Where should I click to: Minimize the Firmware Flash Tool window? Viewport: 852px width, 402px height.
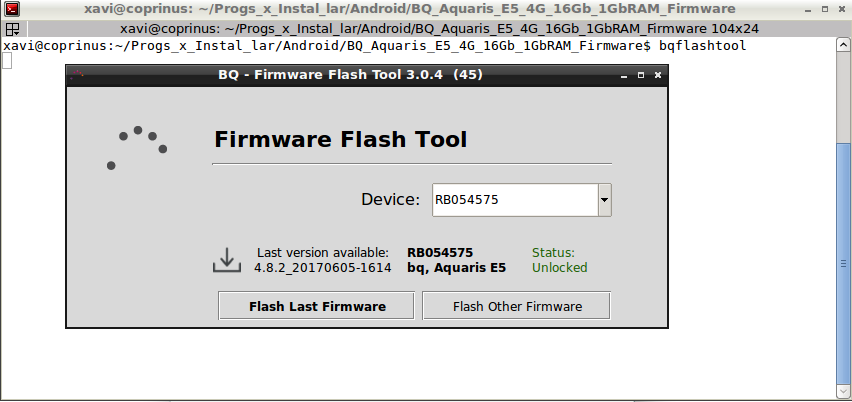(622, 75)
